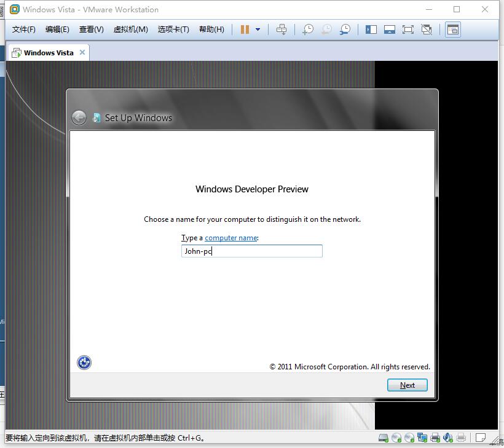Click into the computer name input field
The height and width of the screenshot is (448, 504).
point(251,251)
